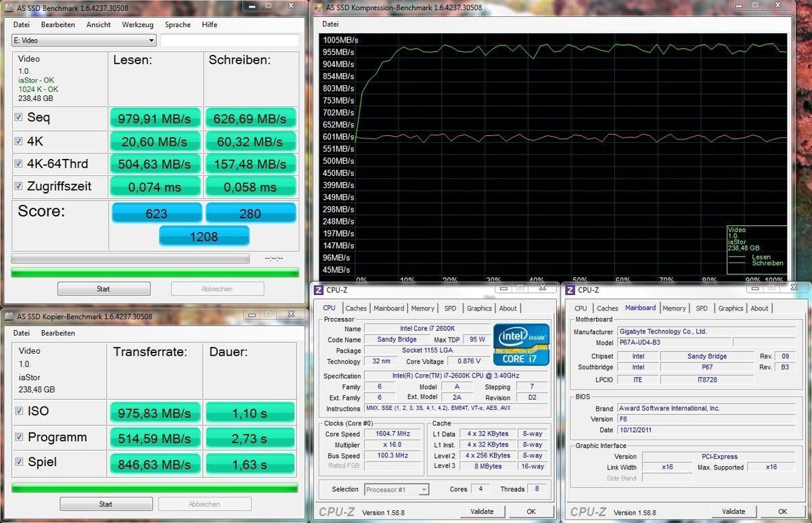Switch to About tab in Mainboard window

coord(759,308)
